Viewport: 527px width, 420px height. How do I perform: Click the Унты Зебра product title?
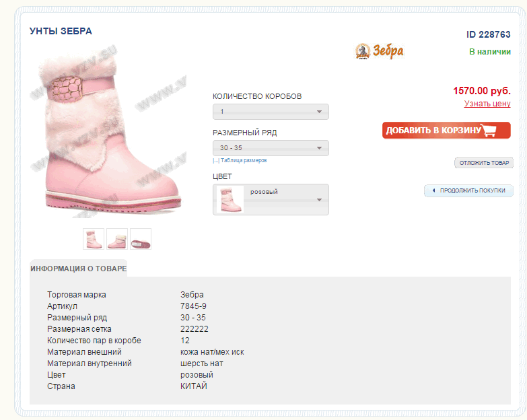click(x=61, y=31)
